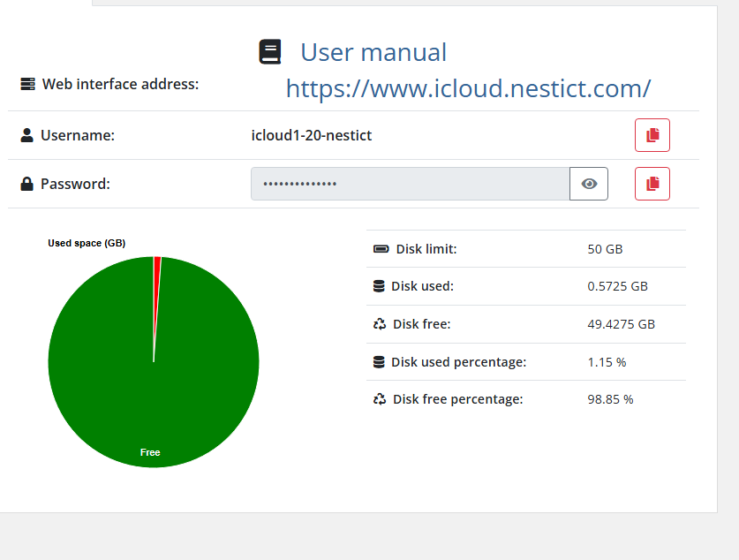Click the user icon next to Username

coord(27,135)
